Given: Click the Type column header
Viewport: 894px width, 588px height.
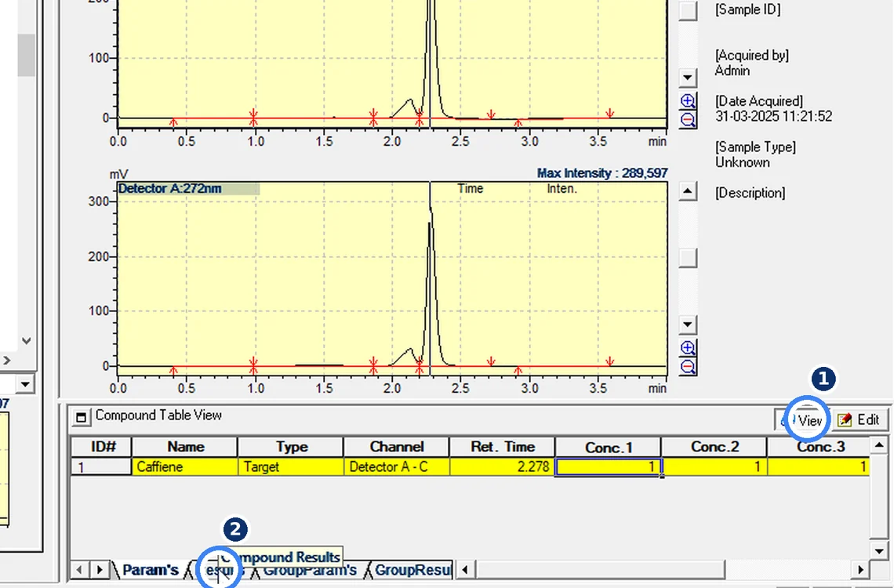Looking at the screenshot, I should coord(291,447).
